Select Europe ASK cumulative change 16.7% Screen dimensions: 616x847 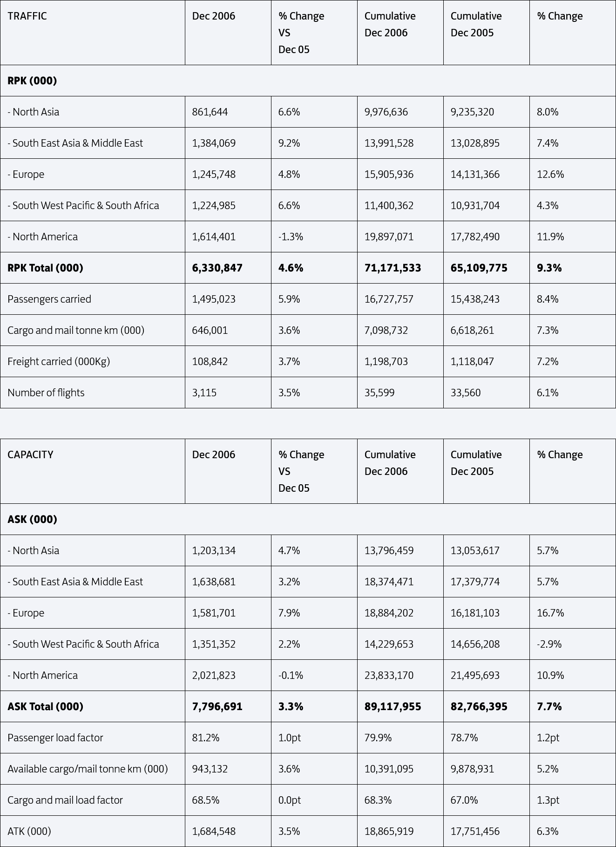click(550, 613)
